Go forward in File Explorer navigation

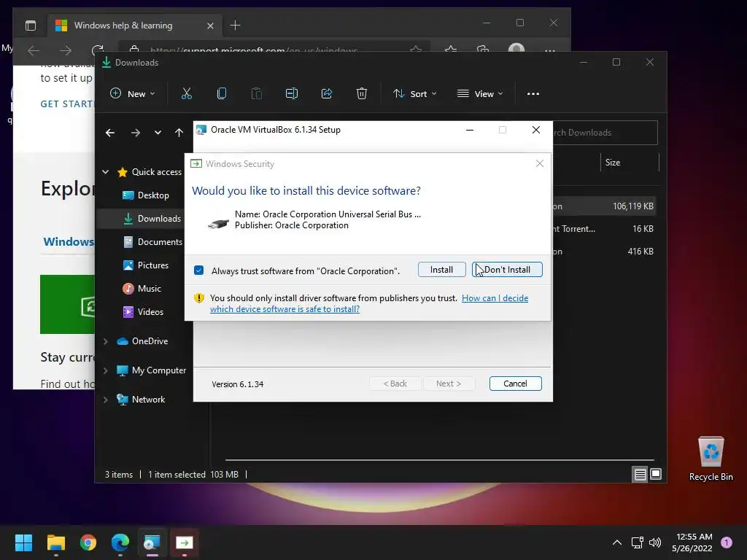coord(135,133)
